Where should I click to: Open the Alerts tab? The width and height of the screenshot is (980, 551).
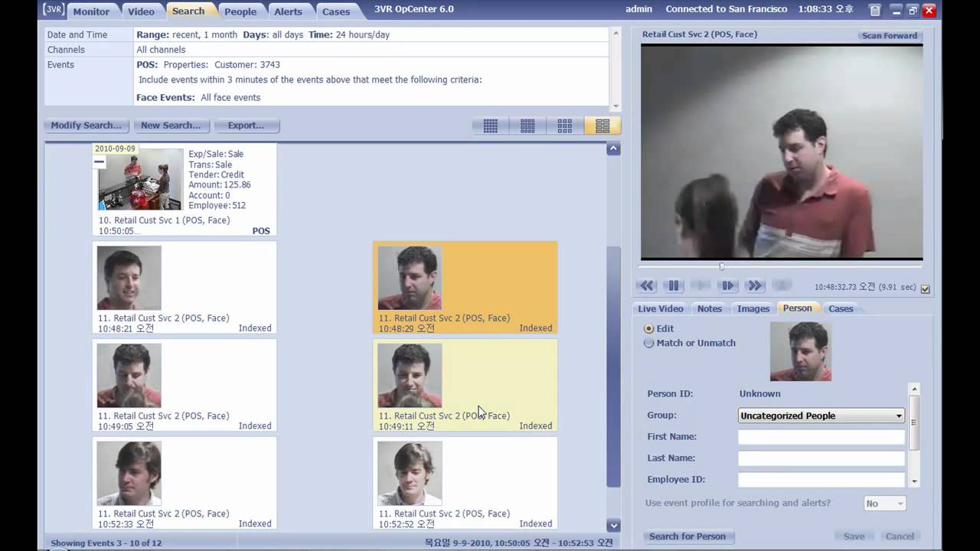289,11
